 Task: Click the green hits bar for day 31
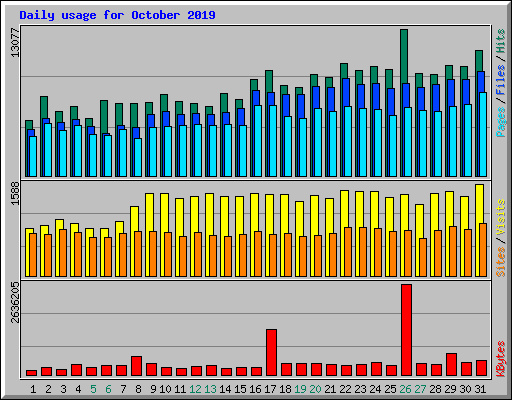[479, 61]
